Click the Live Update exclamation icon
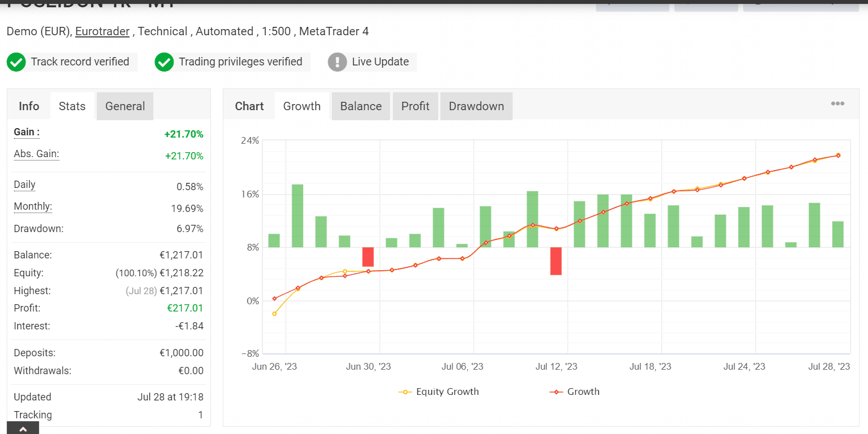 coord(337,62)
